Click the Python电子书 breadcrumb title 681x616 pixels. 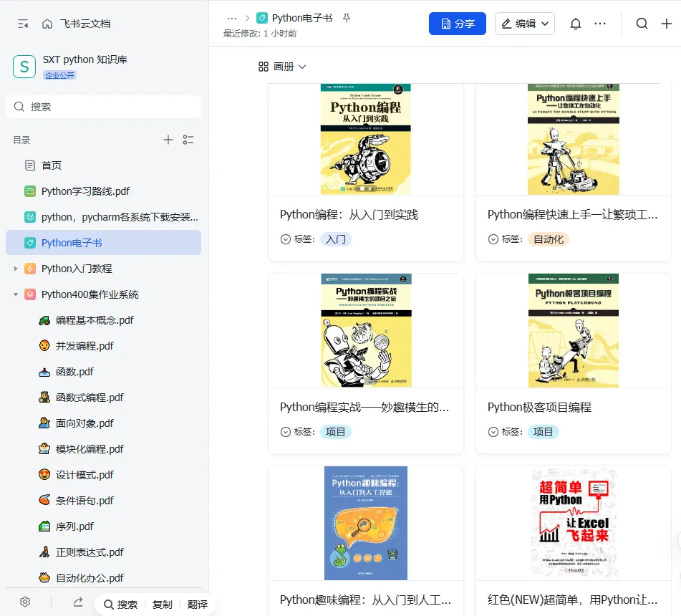coord(302,18)
